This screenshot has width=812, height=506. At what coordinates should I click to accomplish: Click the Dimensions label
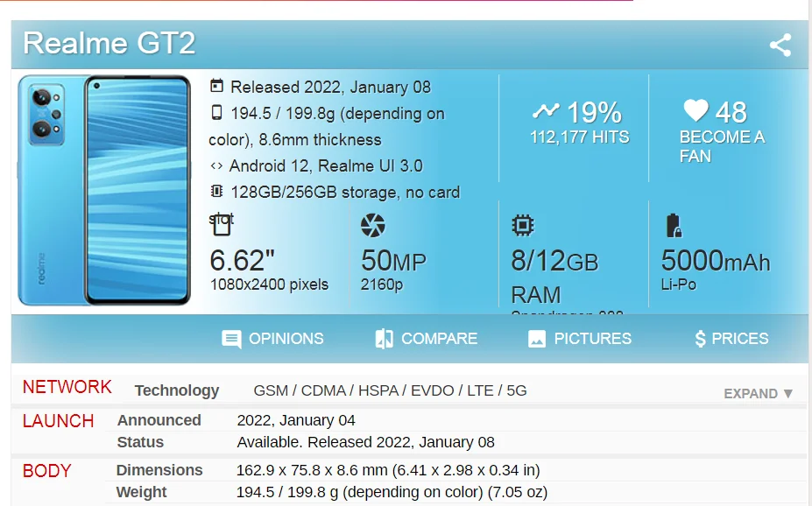tap(159, 470)
